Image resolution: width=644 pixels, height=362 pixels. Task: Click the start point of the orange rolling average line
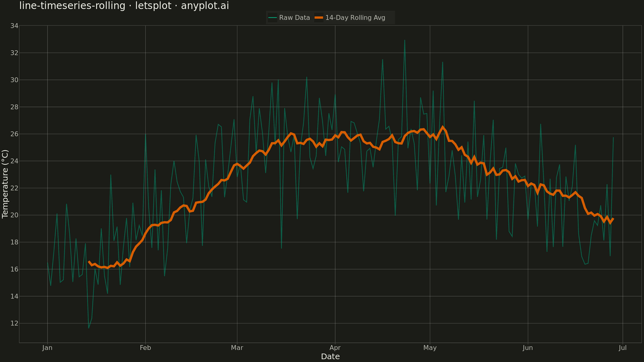(x=89, y=261)
